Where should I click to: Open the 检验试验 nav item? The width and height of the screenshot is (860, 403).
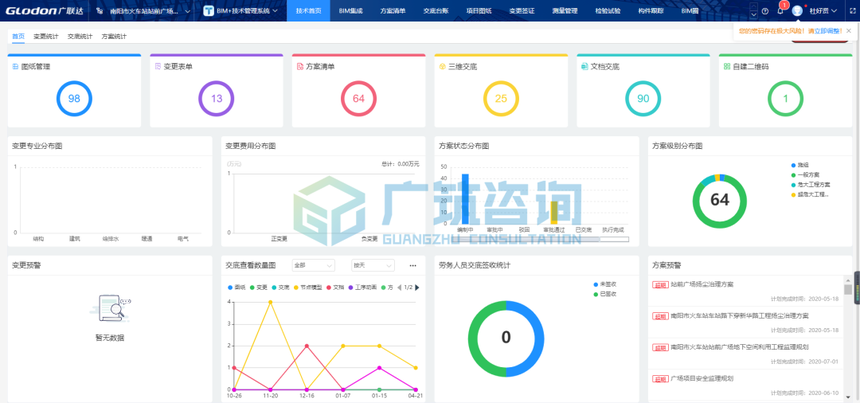(x=608, y=10)
